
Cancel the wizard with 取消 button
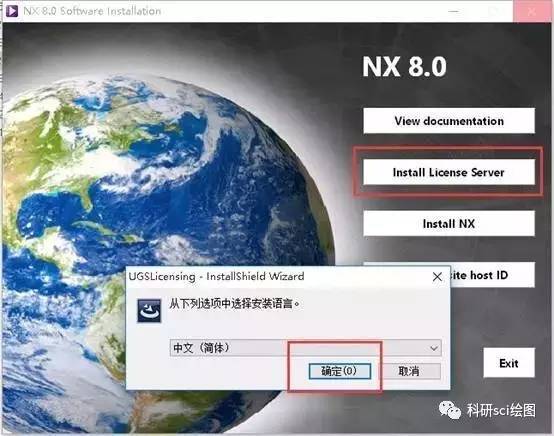[409, 371]
